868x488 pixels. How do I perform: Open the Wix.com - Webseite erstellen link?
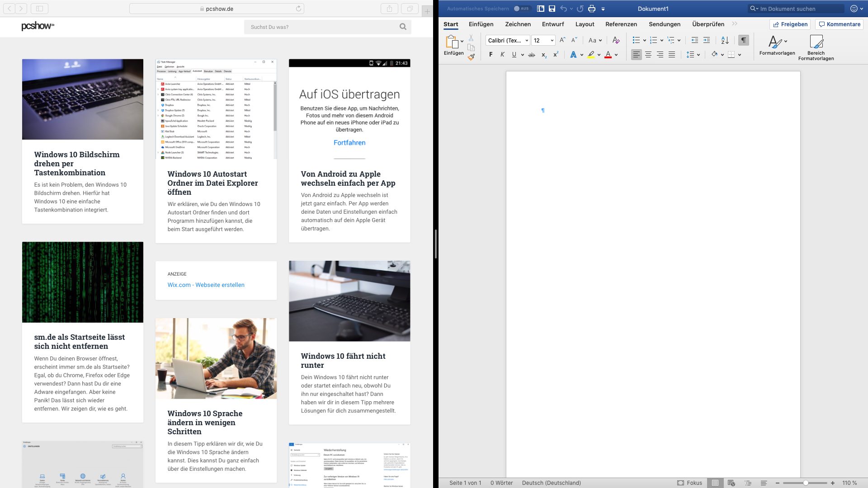206,285
